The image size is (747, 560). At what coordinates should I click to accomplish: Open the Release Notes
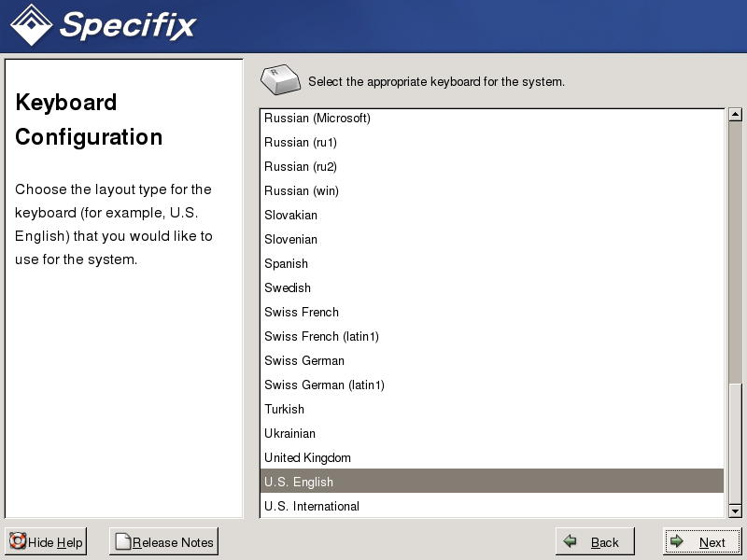point(163,541)
